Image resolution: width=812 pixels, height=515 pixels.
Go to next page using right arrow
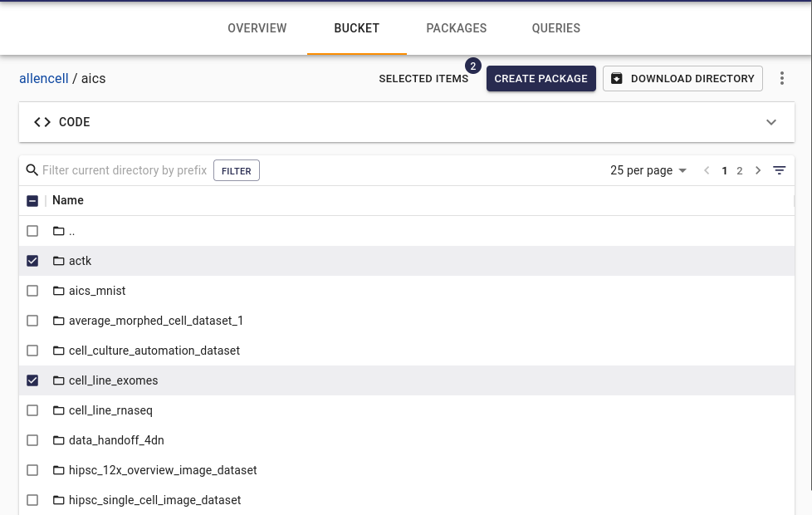pos(758,170)
